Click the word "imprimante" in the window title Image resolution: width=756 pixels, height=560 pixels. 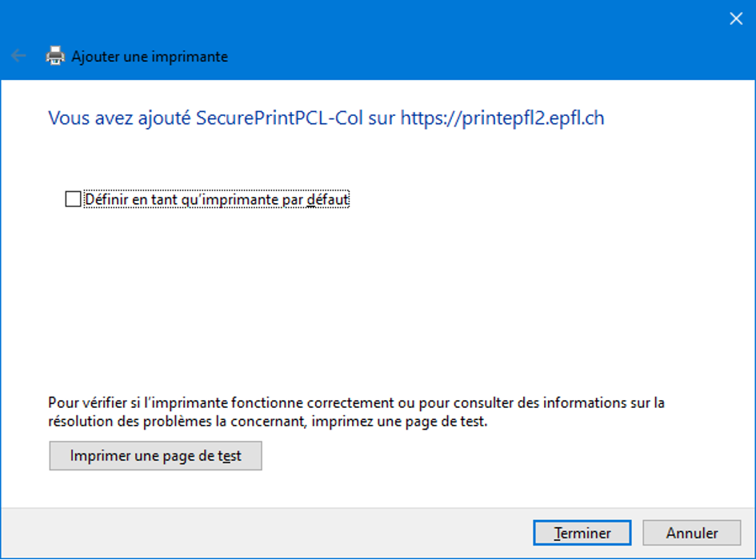click(x=192, y=57)
